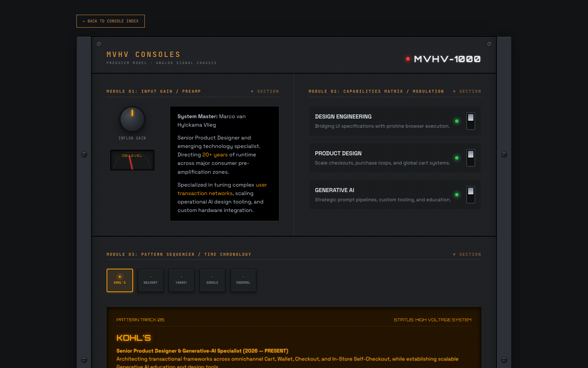Select the Endemol sequencer pad
This screenshot has width=588, height=368.
[243, 280]
